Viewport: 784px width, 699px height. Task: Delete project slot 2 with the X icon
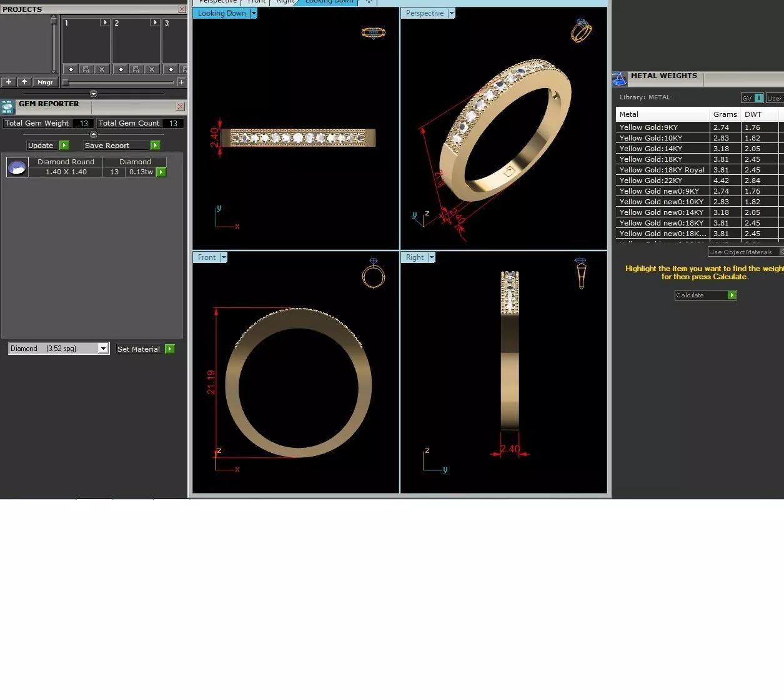(x=152, y=69)
